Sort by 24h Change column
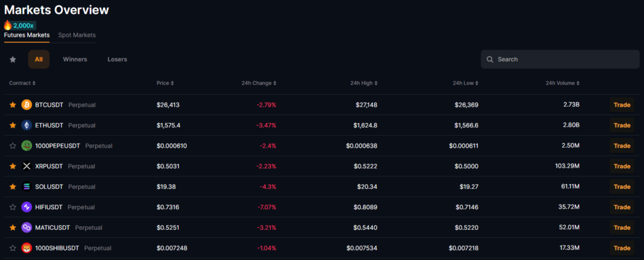Image resolution: width=644 pixels, height=260 pixels. 258,83
